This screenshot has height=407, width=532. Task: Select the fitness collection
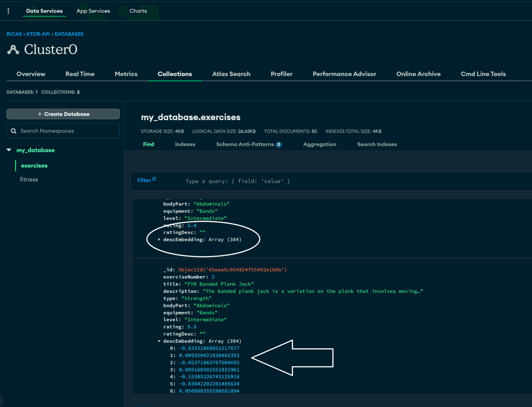tap(29, 180)
